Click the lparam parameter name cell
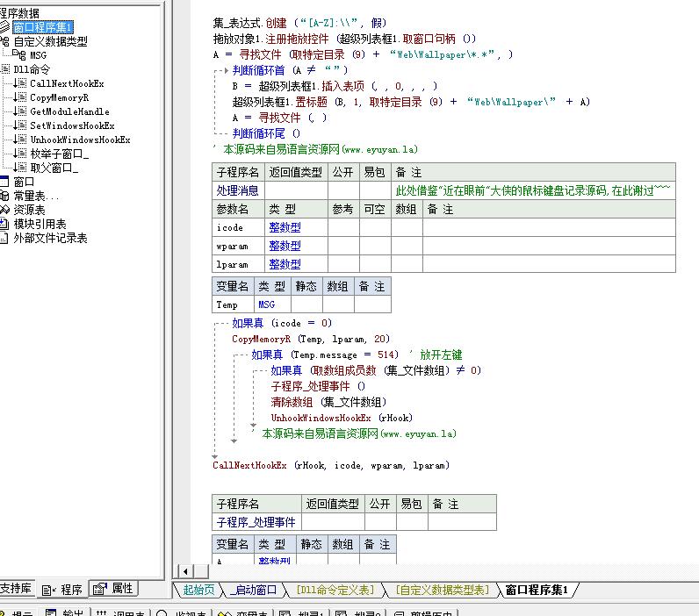The width and height of the screenshot is (699, 616). point(238,264)
